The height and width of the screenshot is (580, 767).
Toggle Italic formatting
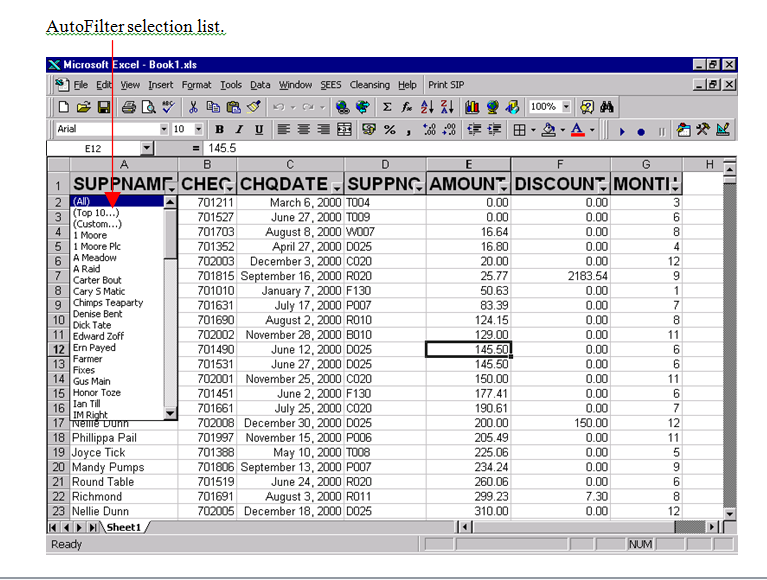[x=239, y=130]
